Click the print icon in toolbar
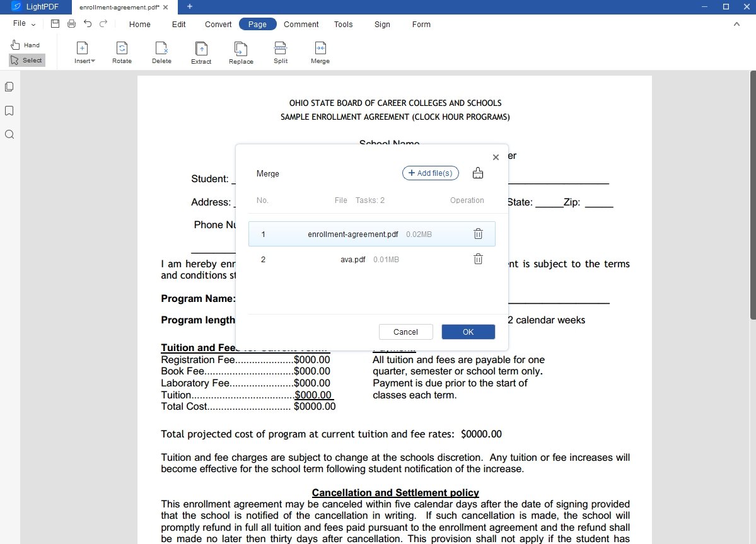This screenshot has height=544, width=756. coord(71,24)
